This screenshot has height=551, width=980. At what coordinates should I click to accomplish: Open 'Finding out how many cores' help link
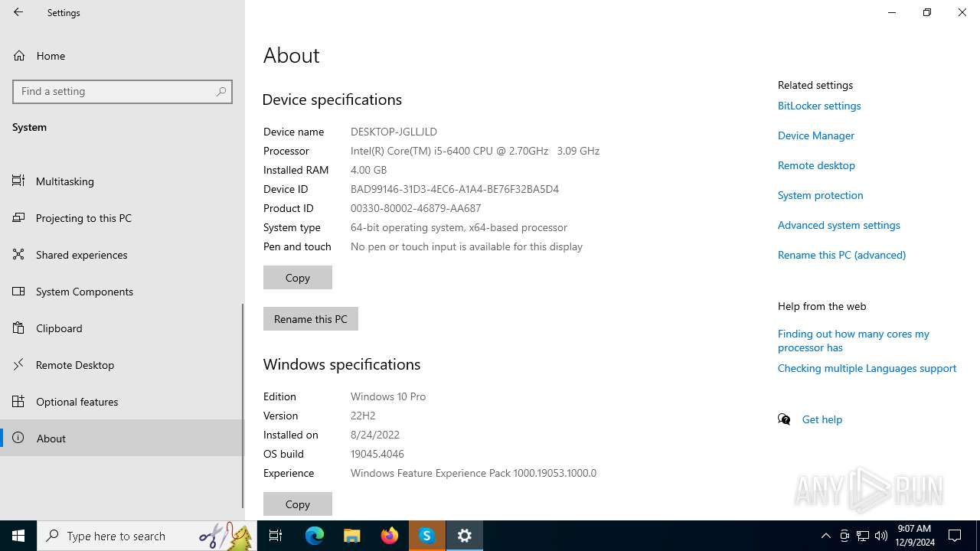pos(854,341)
